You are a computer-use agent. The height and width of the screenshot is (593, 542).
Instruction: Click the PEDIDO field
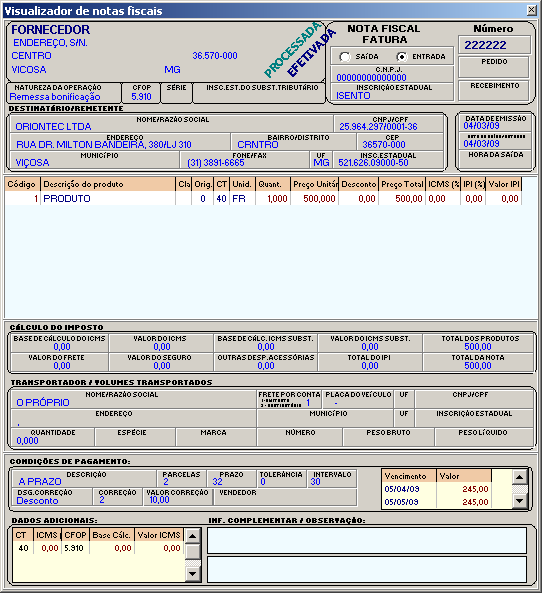tap(494, 67)
